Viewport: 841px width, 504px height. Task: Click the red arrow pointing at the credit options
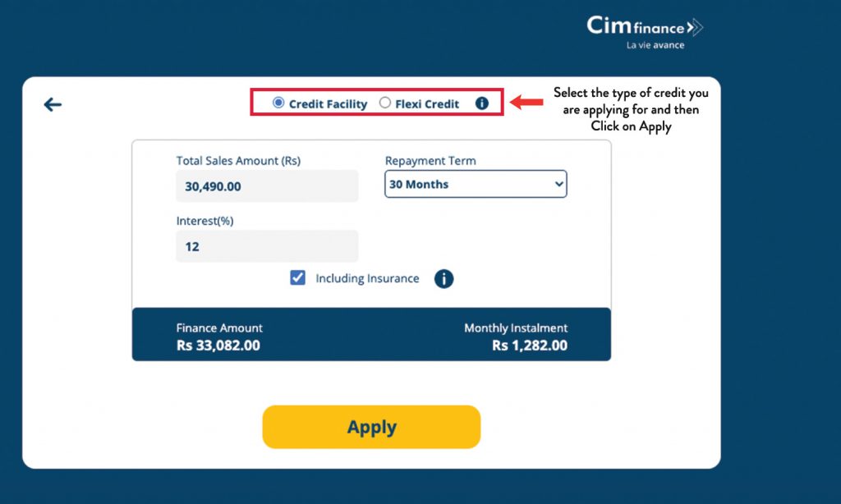pos(526,102)
